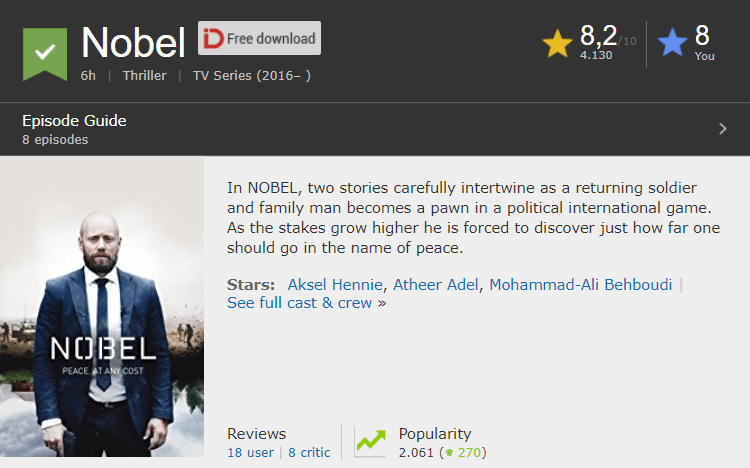Click the 8 episodes label
This screenshot has height=468, width=750.
(x=55, y=140)
